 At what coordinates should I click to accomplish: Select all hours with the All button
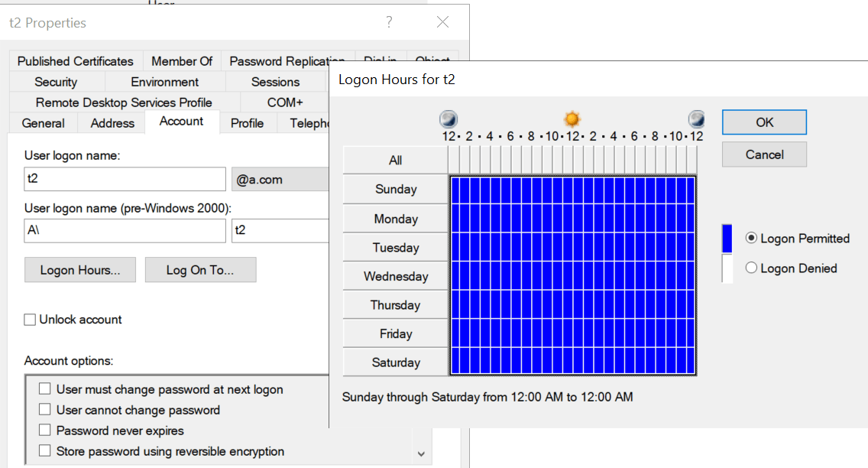click(x=395, y=160)
